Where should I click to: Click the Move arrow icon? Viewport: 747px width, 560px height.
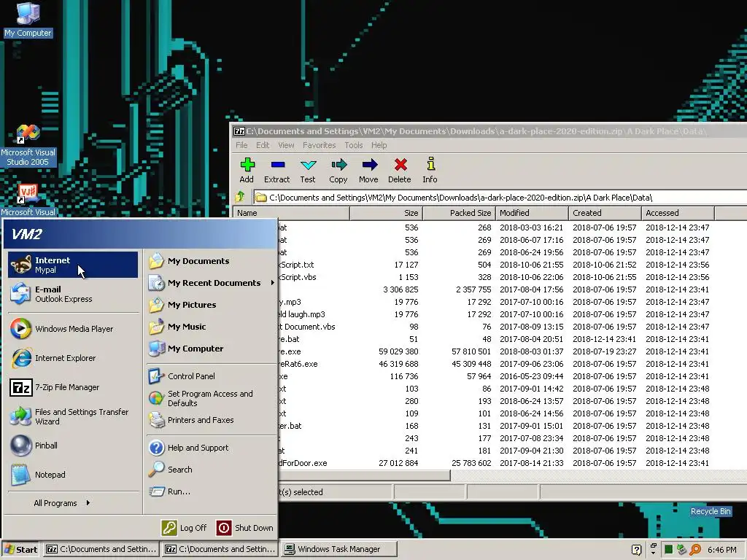click(368, 170)
